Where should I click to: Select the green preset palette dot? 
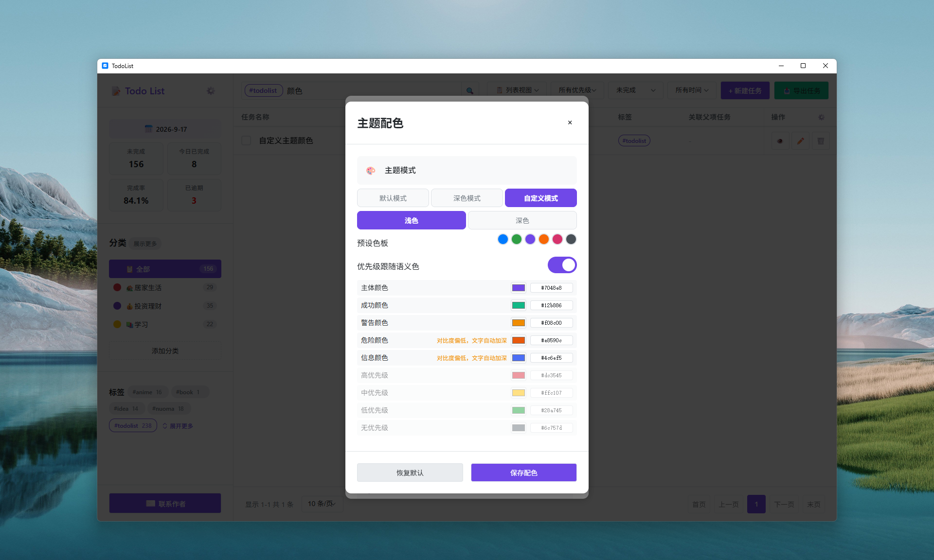click(517, 239)
